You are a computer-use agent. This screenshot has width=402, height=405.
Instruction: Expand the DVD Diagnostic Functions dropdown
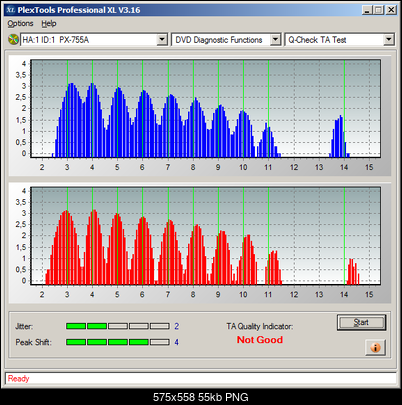(x=275, y=40)
